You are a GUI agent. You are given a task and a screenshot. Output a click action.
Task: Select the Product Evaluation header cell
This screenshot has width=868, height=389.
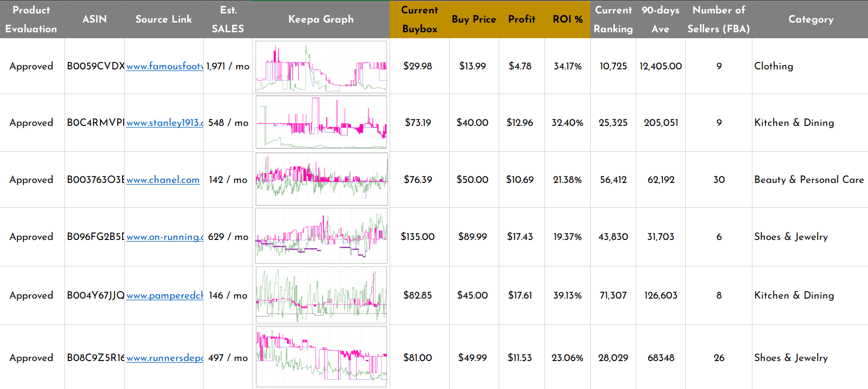coord(31,19)
